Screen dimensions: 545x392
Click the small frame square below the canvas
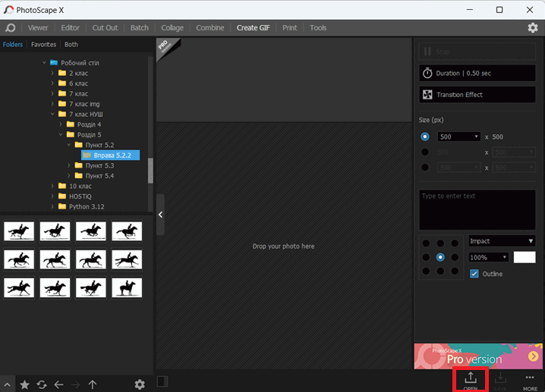[162, 381]
